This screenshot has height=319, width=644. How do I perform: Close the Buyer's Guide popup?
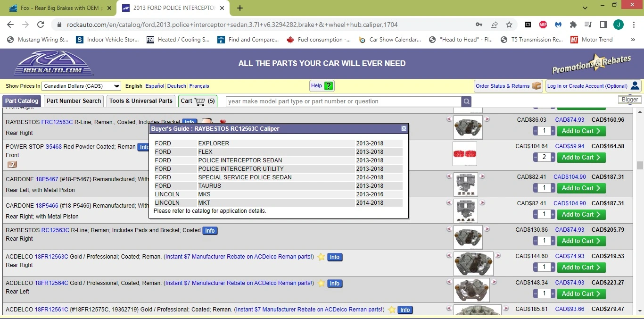click(x=404, y=128)
